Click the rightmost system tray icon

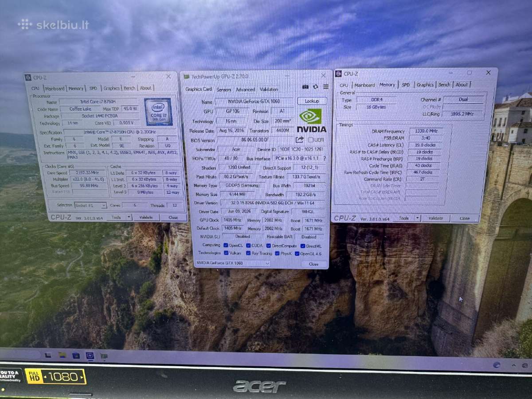tap(525, 366)
